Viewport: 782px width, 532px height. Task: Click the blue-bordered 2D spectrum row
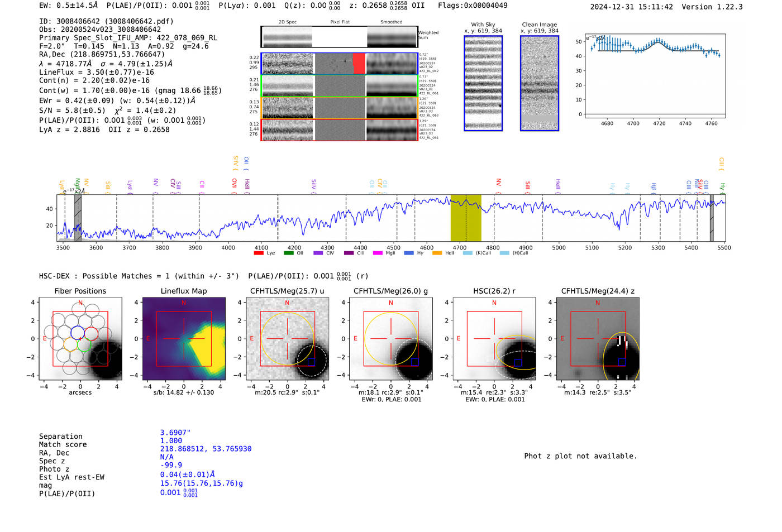click(339, 64)
